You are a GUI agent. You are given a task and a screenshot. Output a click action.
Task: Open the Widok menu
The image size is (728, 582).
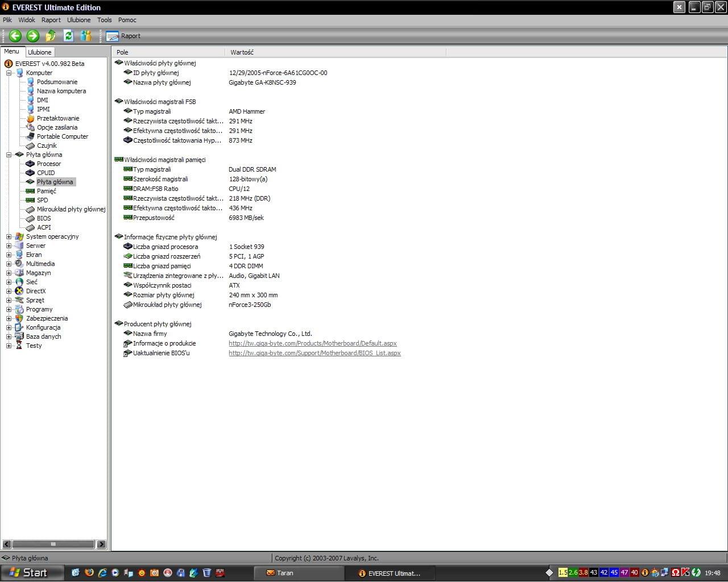[27, 20]
